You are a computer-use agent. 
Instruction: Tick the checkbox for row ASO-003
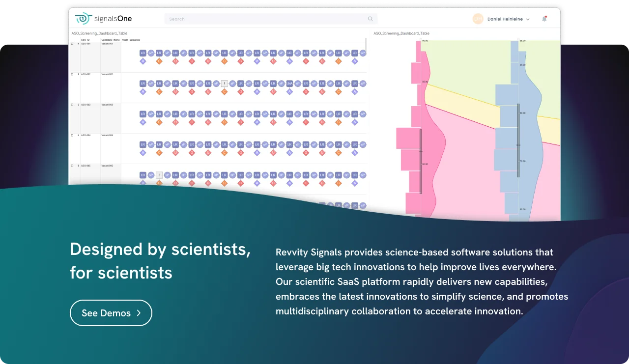72,105
